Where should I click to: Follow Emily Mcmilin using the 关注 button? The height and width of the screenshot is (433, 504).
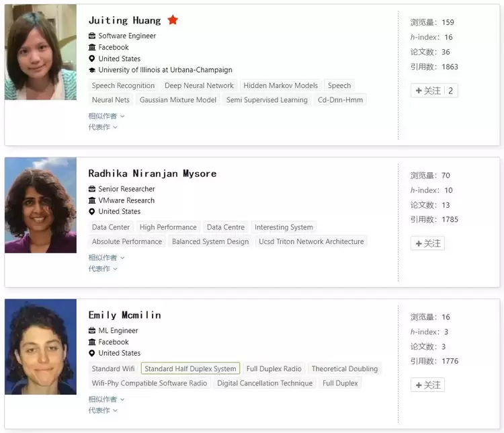[x=427, y=385]
